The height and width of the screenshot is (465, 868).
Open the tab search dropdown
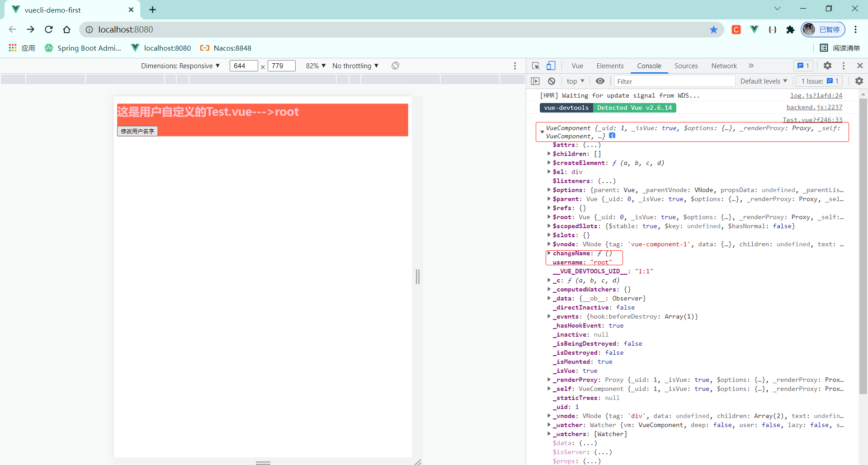(777, 9)
